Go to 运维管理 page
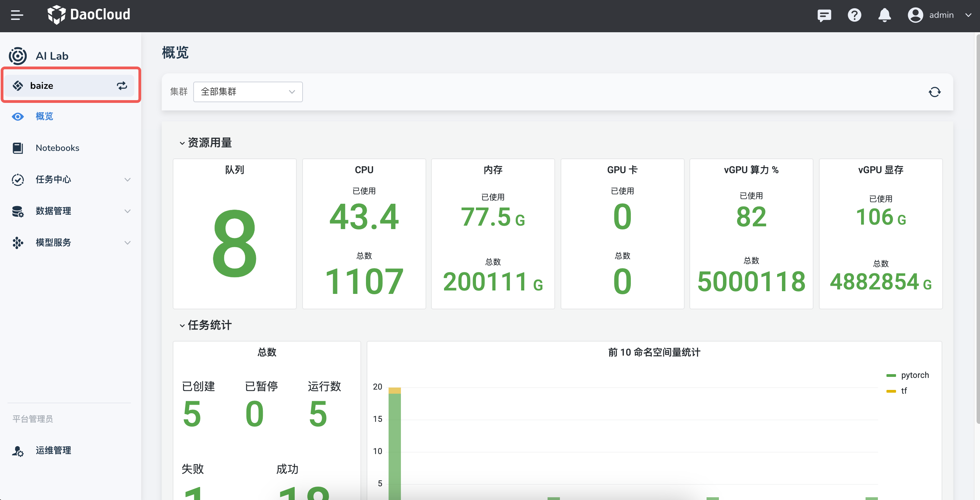The height and width of the screenshot is (500, 980). coord(53,451)
